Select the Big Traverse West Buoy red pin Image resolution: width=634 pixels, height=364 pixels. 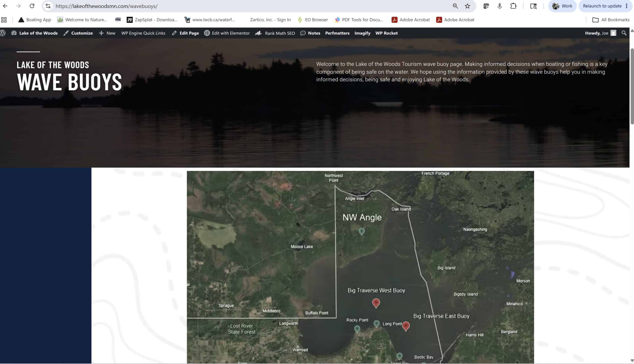pyautogui.click(x=376, y=303)
